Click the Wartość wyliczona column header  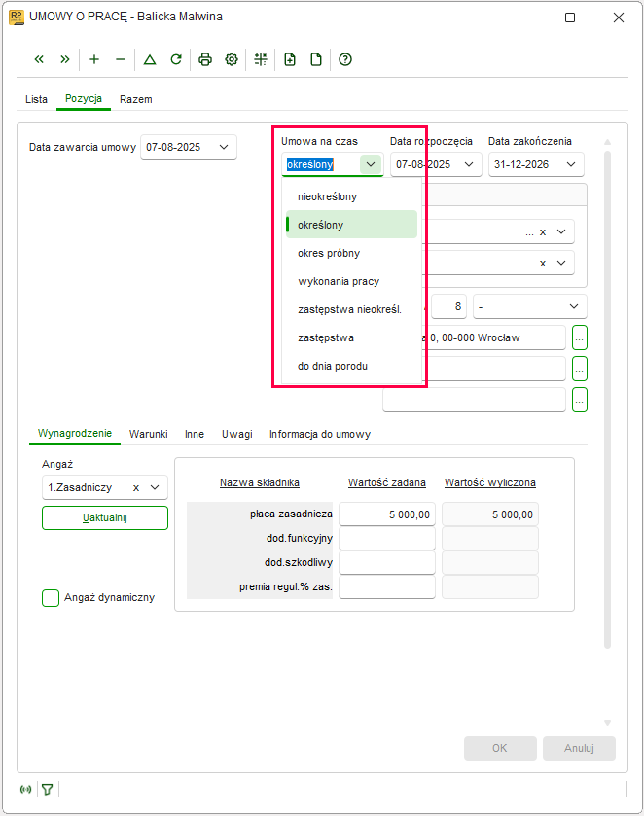point(490,482)
